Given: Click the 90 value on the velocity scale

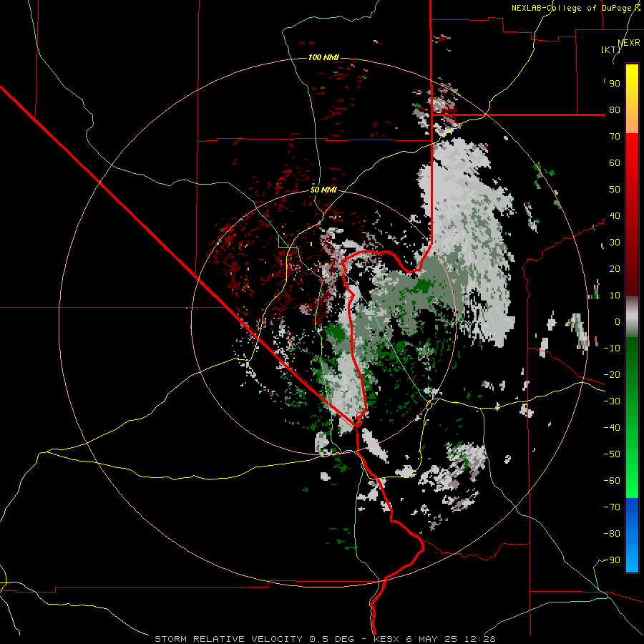Looking at the screenshot, I should (615, 84).
